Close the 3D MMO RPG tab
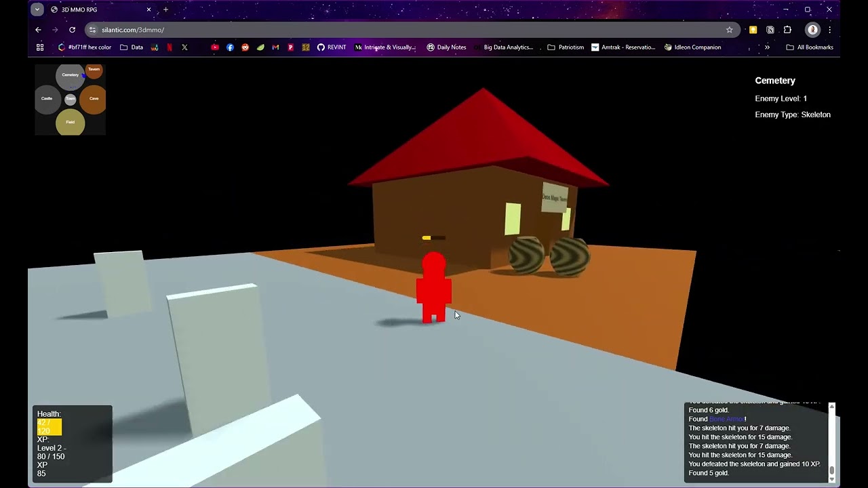 [149, 9]
